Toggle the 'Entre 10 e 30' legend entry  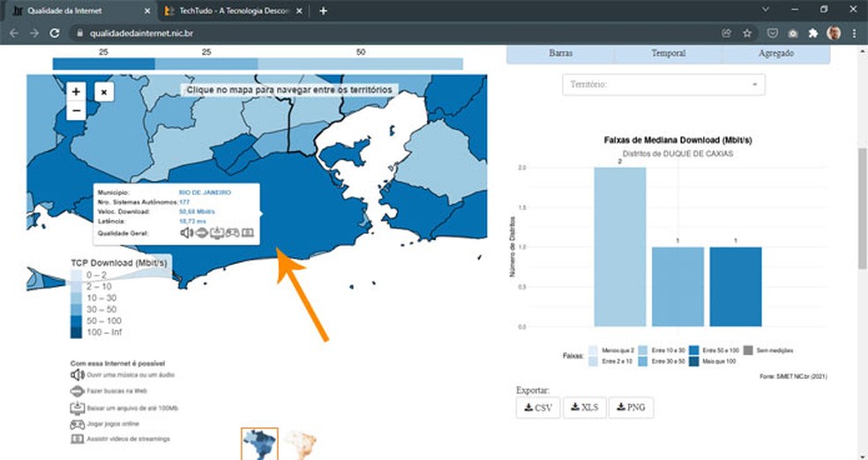coord(662,351)
